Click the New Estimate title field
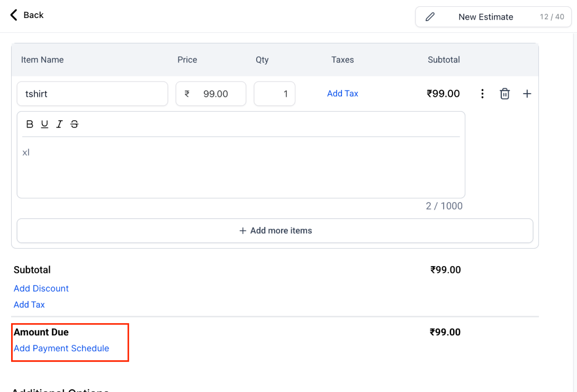577x392 pixels. click(x=485, y=17)
